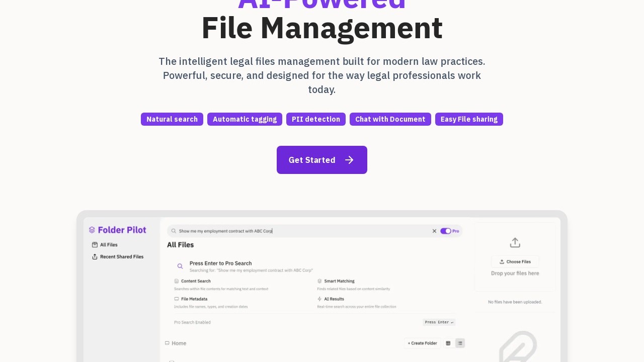644x362 pixels.
Task: Click the Create Folder button
Action: pos(422,343)
